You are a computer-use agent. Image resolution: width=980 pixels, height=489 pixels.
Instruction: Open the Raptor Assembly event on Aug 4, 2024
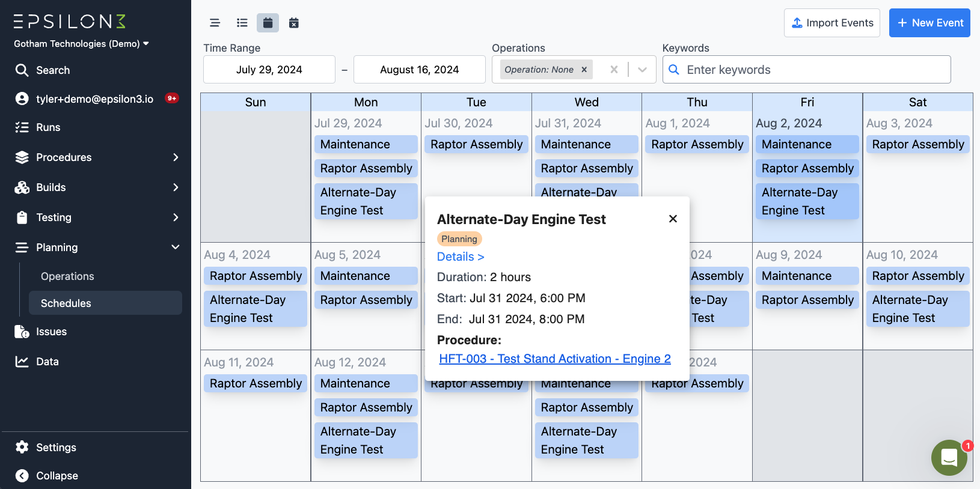pos(256,276)
